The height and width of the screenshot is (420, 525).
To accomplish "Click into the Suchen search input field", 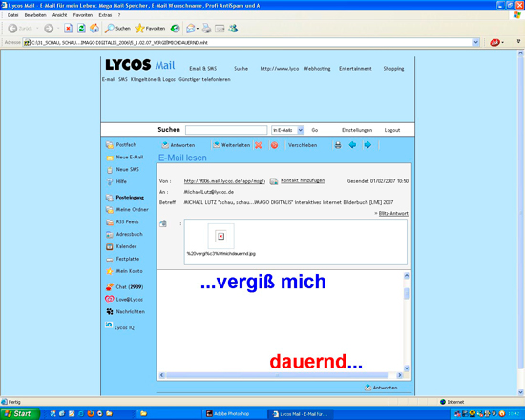I will click(226, 130).
